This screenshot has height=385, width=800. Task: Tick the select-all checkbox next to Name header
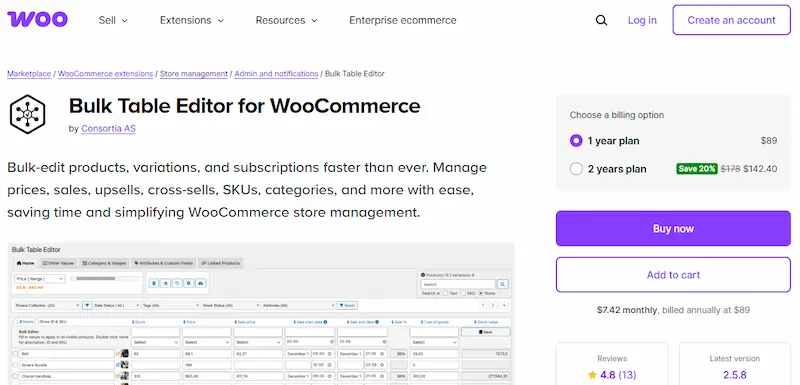(15, 322)
